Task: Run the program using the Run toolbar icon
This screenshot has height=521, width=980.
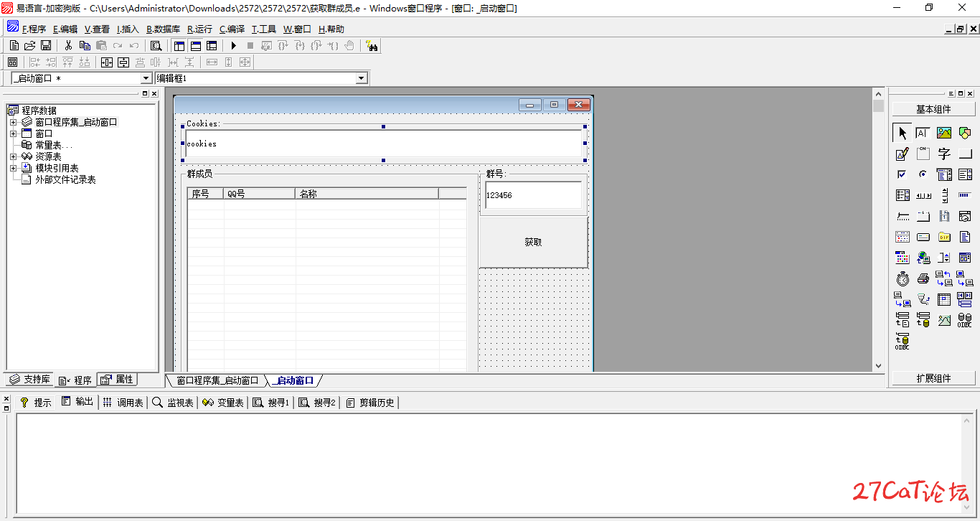Action: 233,45
